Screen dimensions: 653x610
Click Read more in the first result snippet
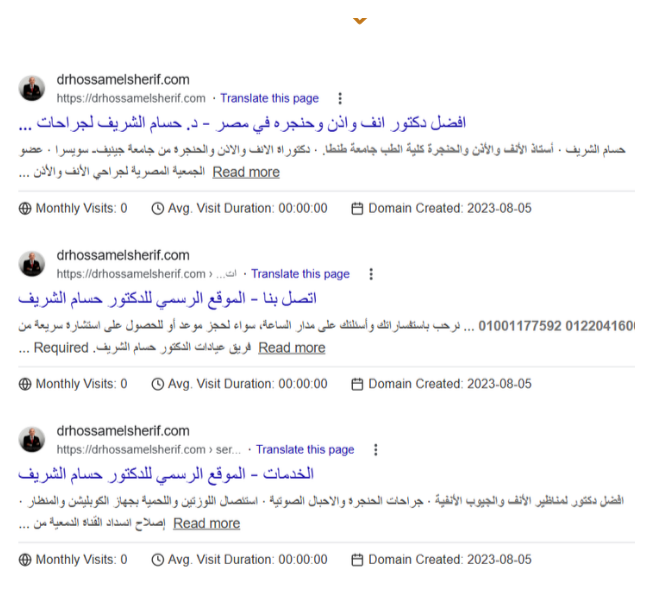[246, 172]
